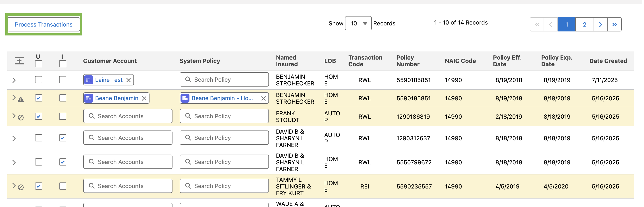The image size is (644, 207).
Task: Click the Process Transactions button
Action: tap(44, 25)
